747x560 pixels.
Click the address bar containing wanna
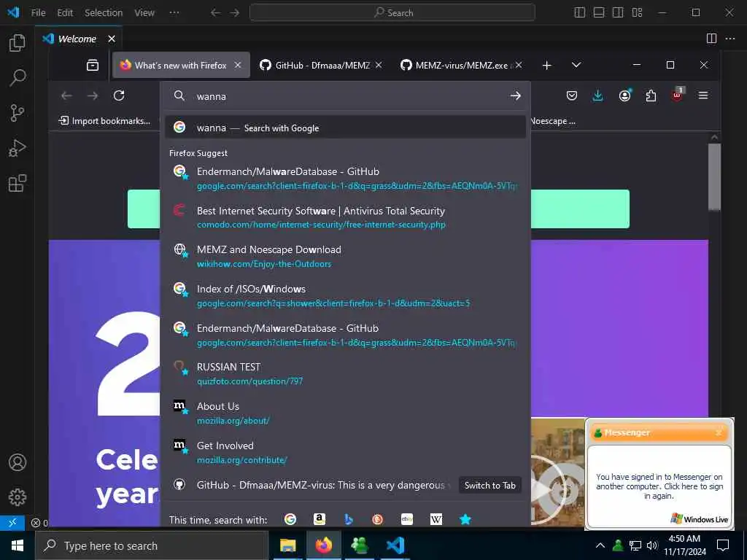[x=345, y=96]
